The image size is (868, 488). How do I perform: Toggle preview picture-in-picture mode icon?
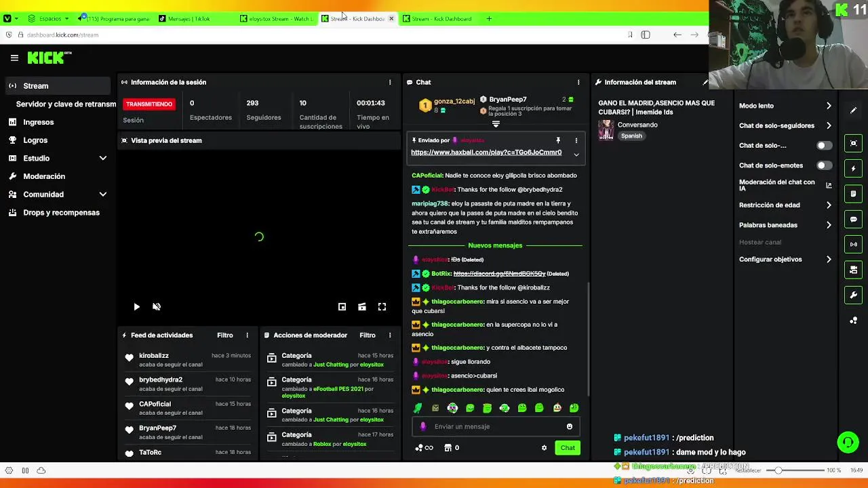coord(342,307)
